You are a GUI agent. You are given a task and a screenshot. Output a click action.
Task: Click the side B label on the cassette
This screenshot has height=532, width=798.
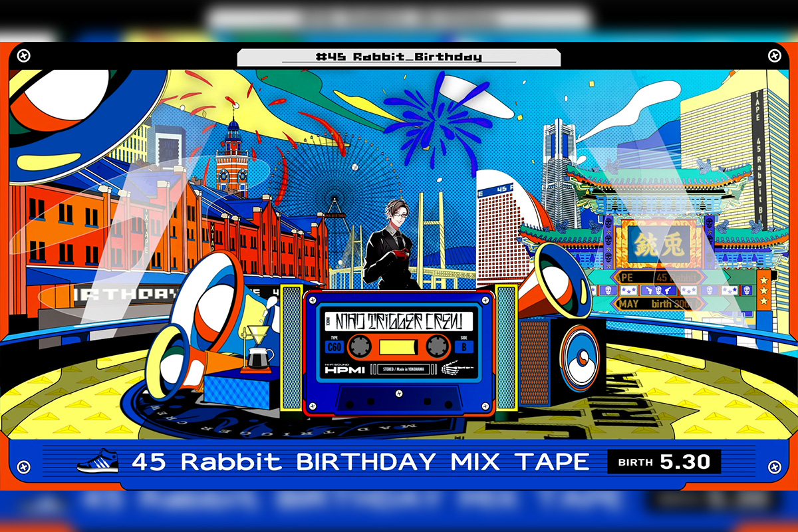[x=464, y=346]
